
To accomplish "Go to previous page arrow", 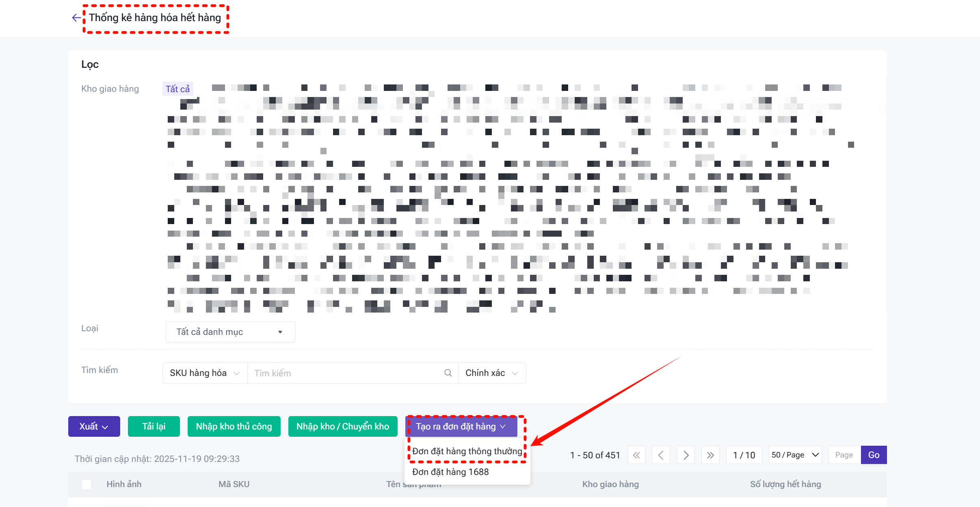I will click(661, 455).
